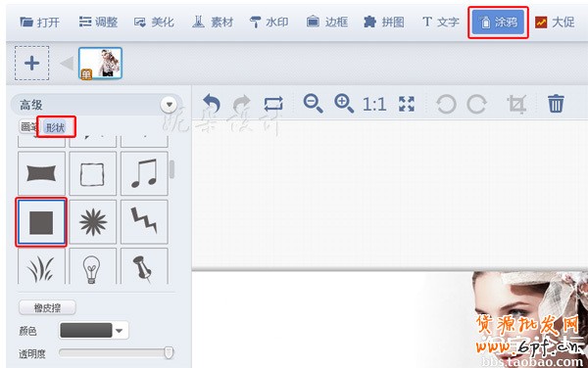588x368 pixels.
Task: Select the music note shape
Action: [x=144, y=173]
